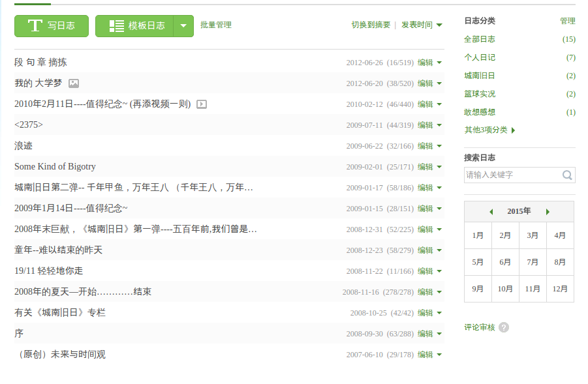Click the 写日志 button
The width and height of the screenshot is (588, 384).
click(51, 26)
